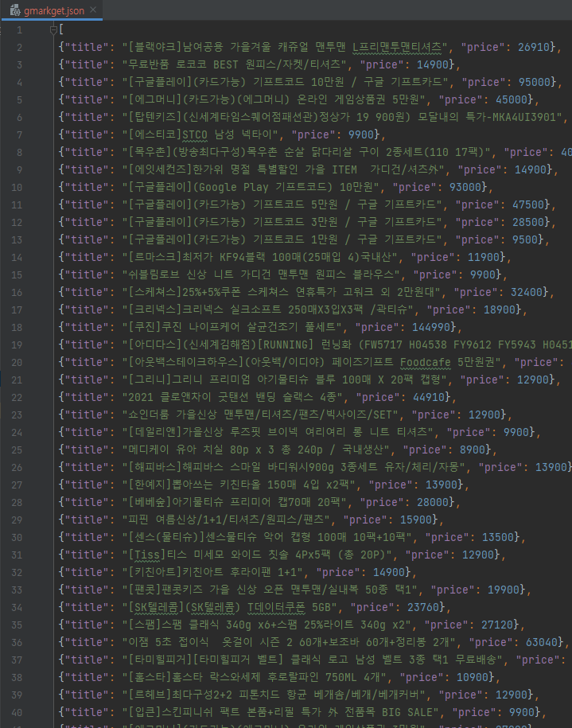Click the price value 27120
This screenshot has width=572, height=728.
(x=496, y=625)
